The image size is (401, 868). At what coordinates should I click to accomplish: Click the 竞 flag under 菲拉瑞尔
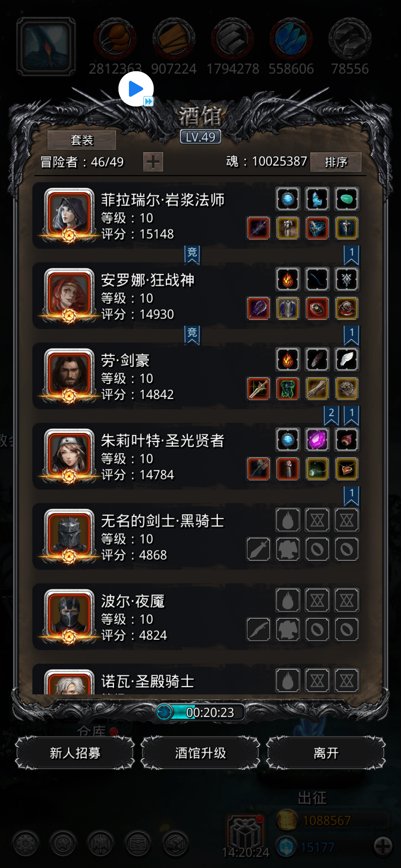pyautogui.click(x=192, y=255)
